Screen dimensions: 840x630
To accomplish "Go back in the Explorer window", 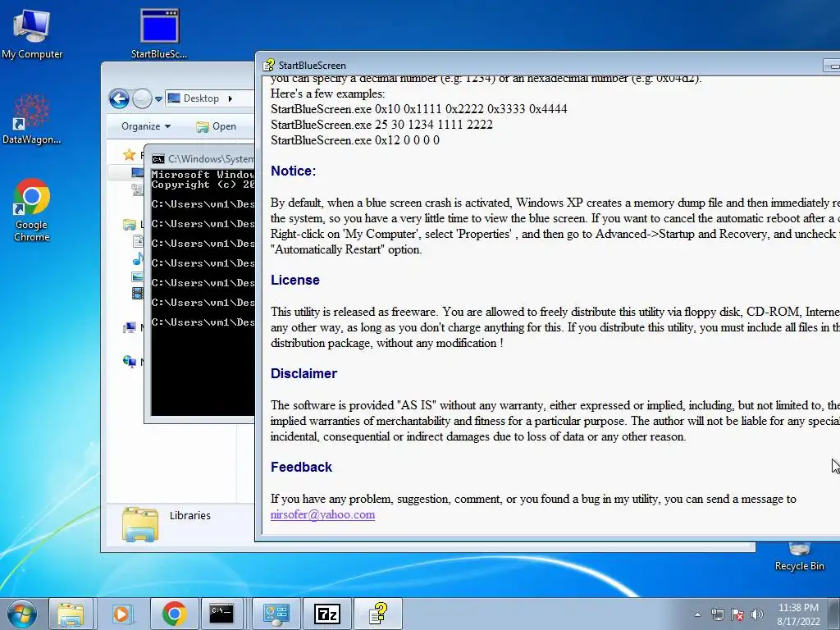I will coord(119,98).
